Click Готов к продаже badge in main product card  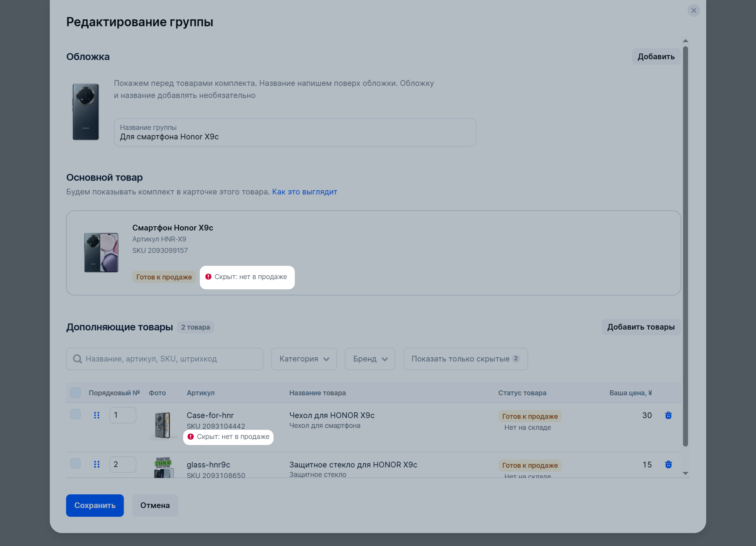click(164, 277)
